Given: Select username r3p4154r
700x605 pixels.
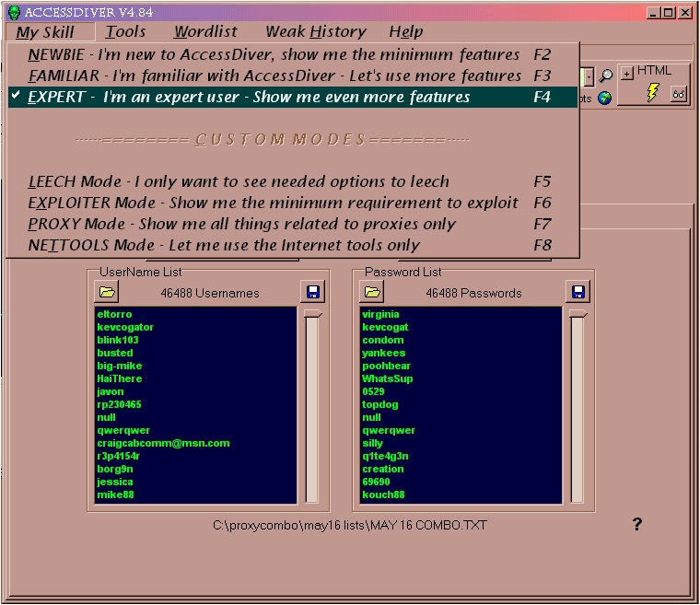Looking at the screenshot, I should coord(118,457).
